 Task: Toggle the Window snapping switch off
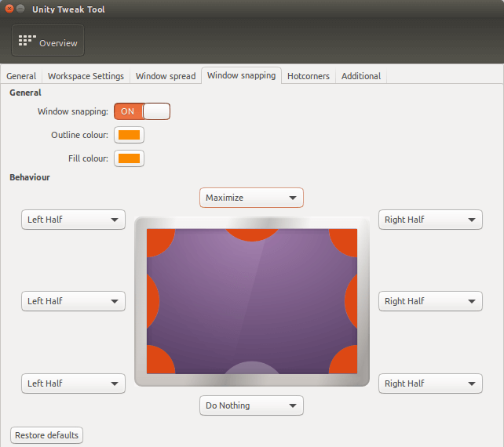142,111
